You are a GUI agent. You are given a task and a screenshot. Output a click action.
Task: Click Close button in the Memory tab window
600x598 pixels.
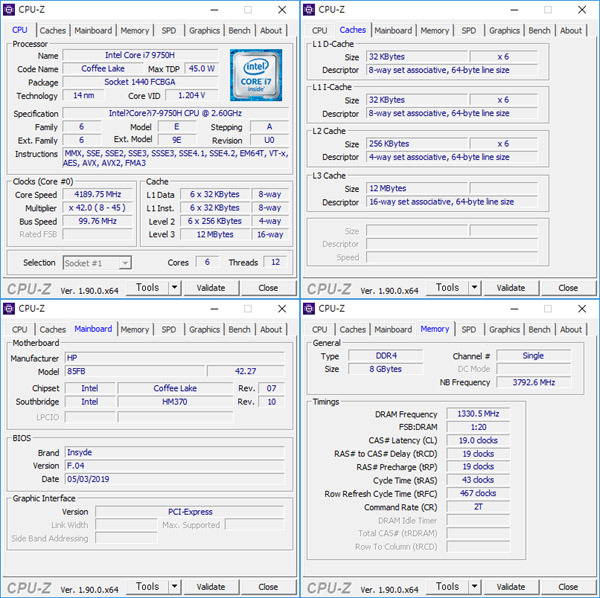coord(568,587)
